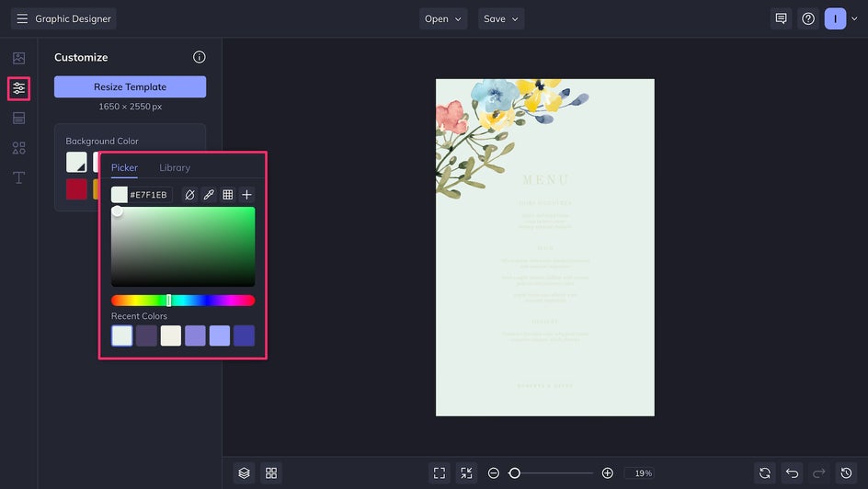The height and width of the screenshot is (489, 868).
Task: Switch to the Library tab
Action: point(175,167)
